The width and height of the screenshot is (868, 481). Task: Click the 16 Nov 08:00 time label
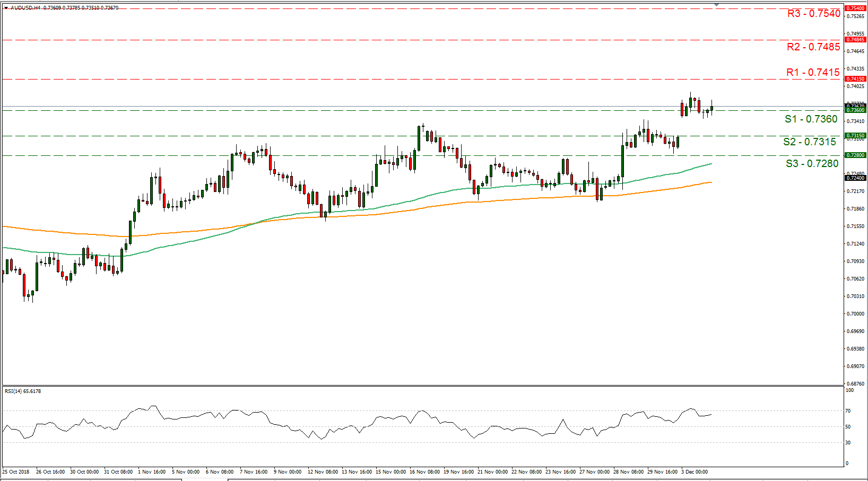425,472
